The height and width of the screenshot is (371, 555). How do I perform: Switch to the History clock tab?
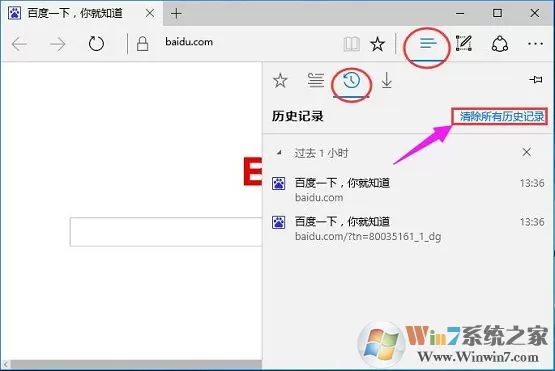[x=351, y=81]
